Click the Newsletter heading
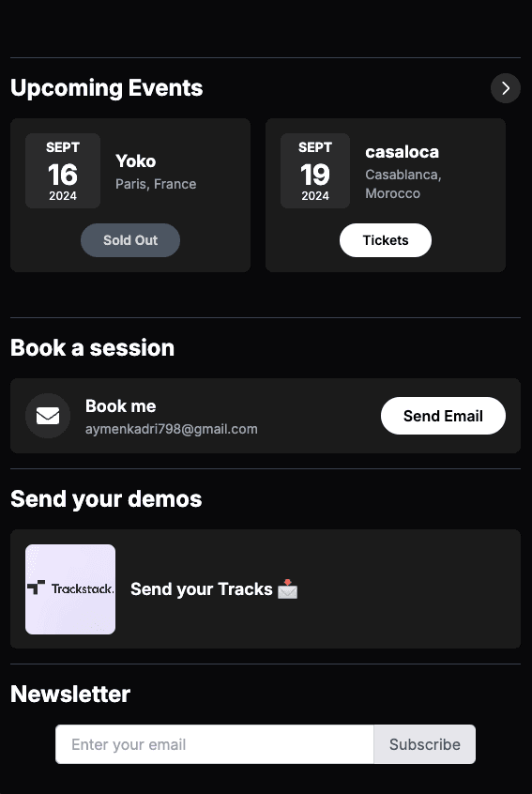 pos(70,694)
